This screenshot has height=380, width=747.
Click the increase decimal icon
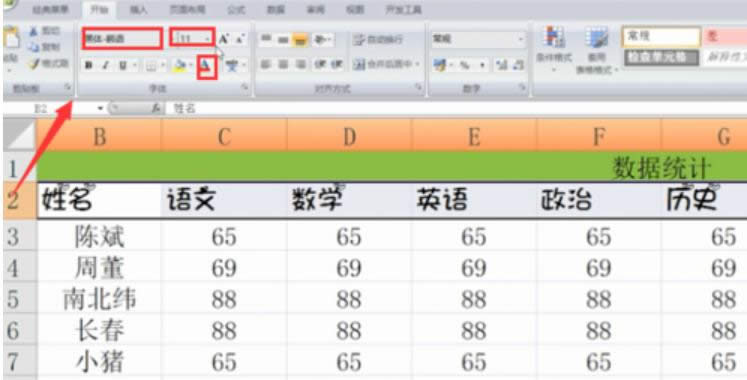501,66
